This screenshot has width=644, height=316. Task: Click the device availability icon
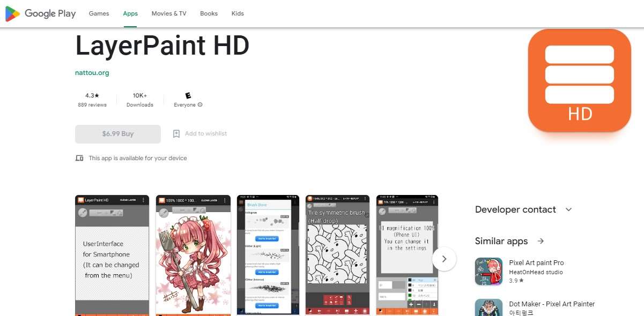[79, 158]
